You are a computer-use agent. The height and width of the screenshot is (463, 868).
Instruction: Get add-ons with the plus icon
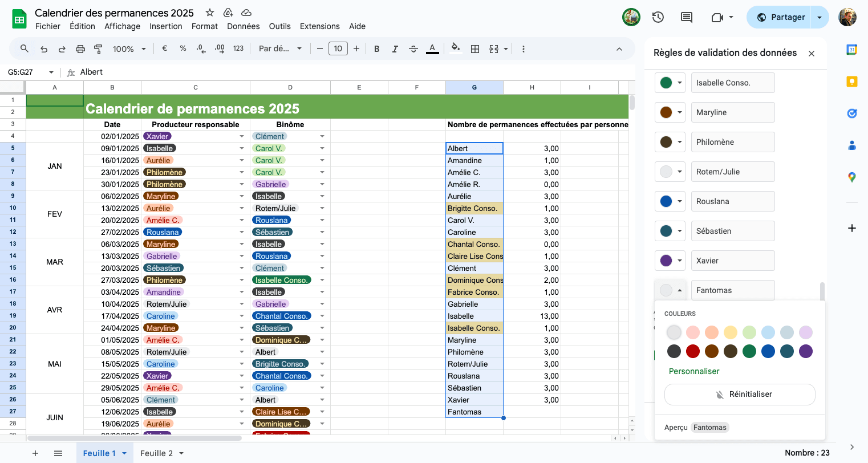click(x=852, y=228)
